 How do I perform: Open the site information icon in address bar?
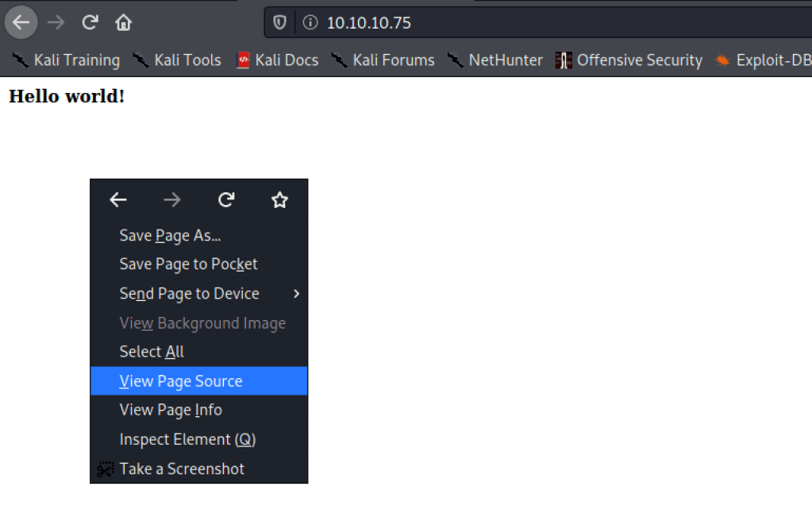tap(310, 22)
